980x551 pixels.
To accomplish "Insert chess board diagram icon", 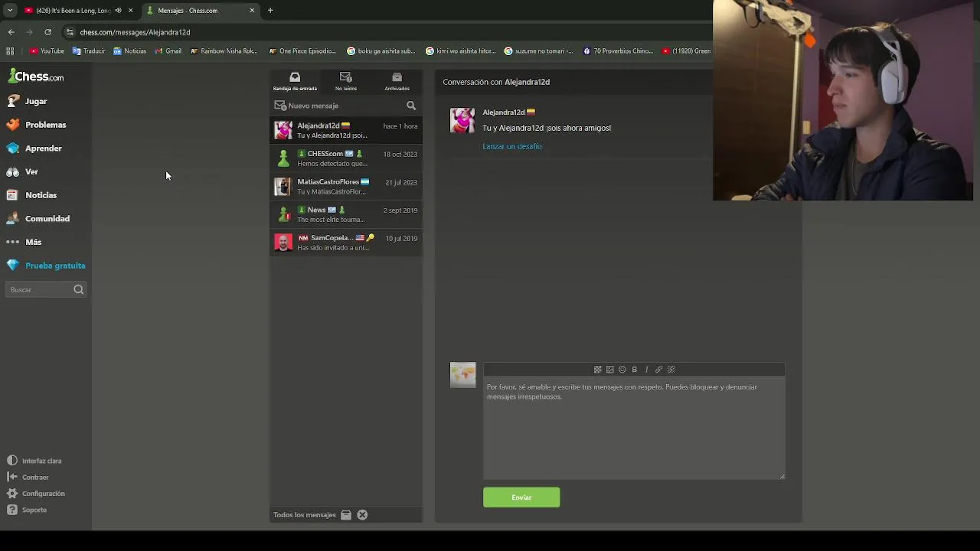I will 598,370.
